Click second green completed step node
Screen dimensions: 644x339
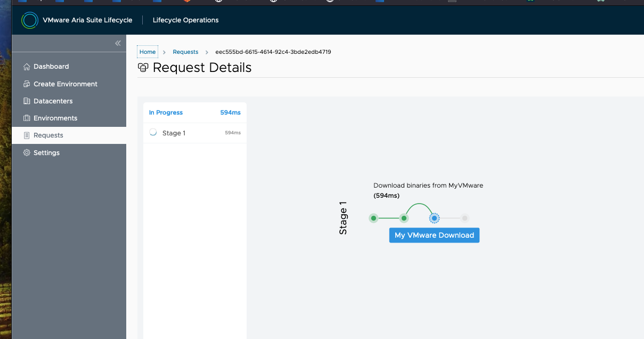point(404,218)
